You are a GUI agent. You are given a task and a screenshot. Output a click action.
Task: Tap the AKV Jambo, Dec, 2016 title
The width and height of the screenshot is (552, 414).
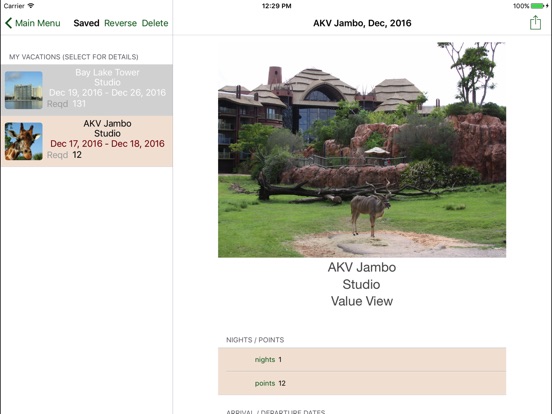pos(362,23)
